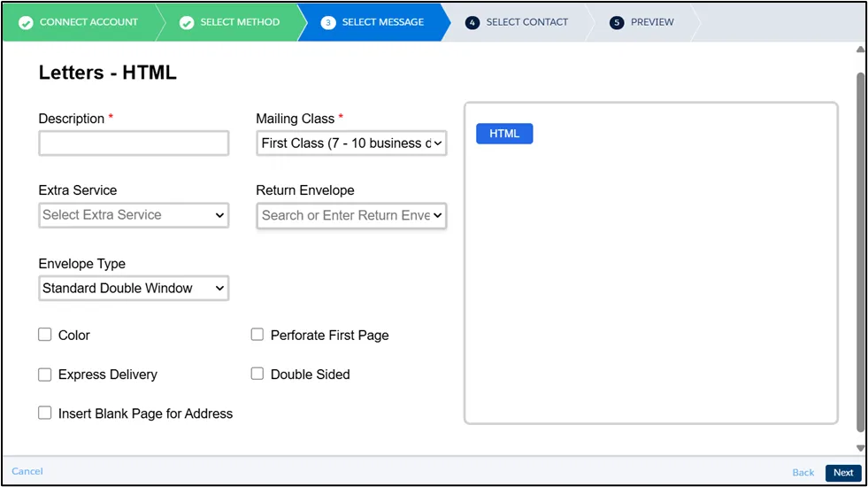Click the Next button
The image size is (868, 487).
(842, 473)
